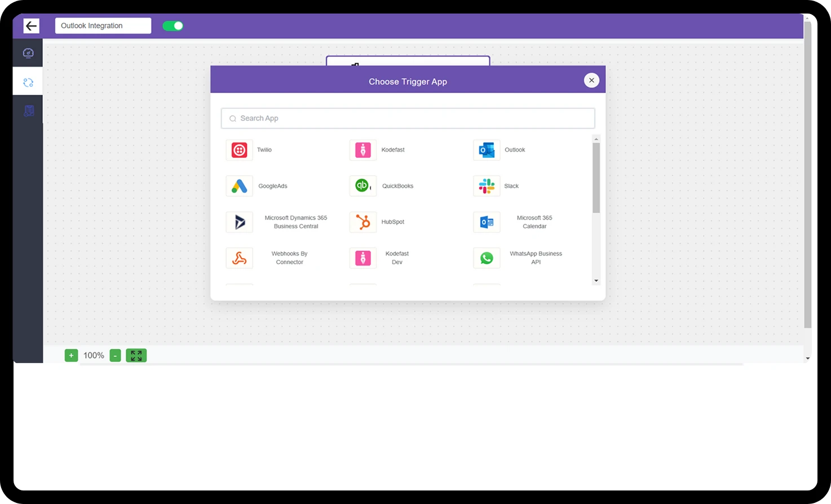831x504 pixels.
Task: Close the Choose Trigger App dialog
Action: click(591, 81)
